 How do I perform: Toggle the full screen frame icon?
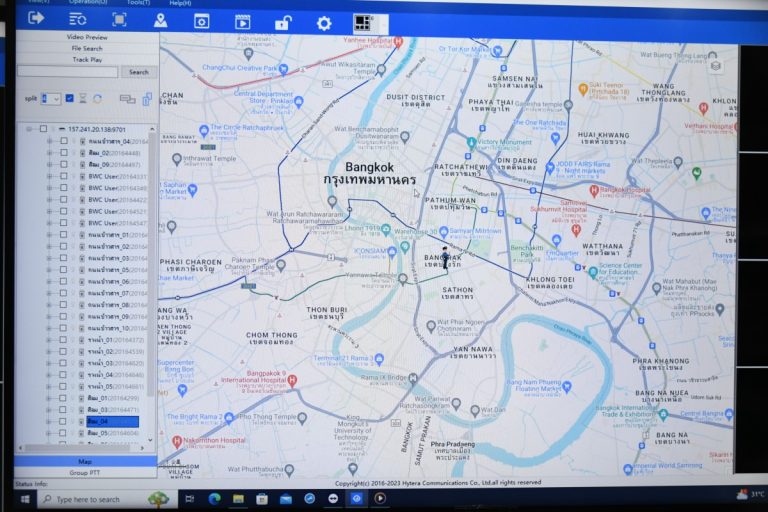point(119,20)
